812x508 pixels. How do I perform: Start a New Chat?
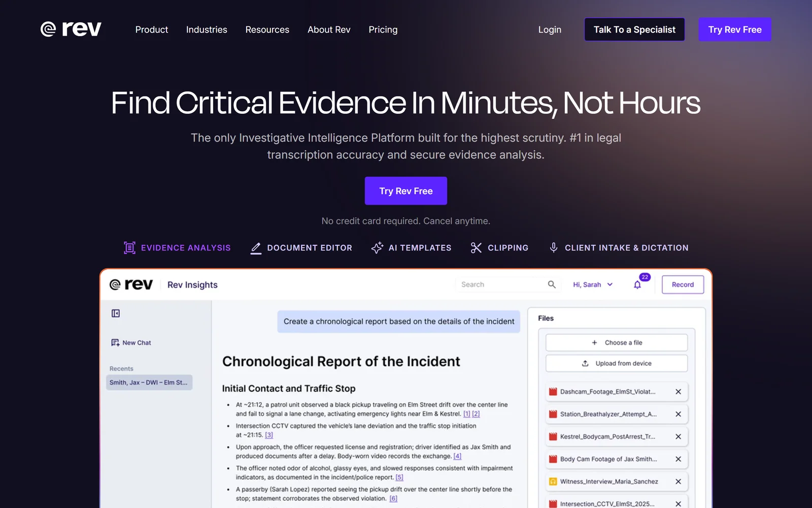pyautogui.click(x=131, y=343)
